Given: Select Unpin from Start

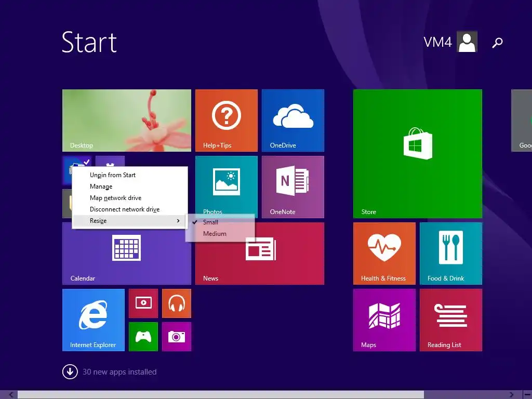Looking at the screenshot, I should click(x=129, y=175).
